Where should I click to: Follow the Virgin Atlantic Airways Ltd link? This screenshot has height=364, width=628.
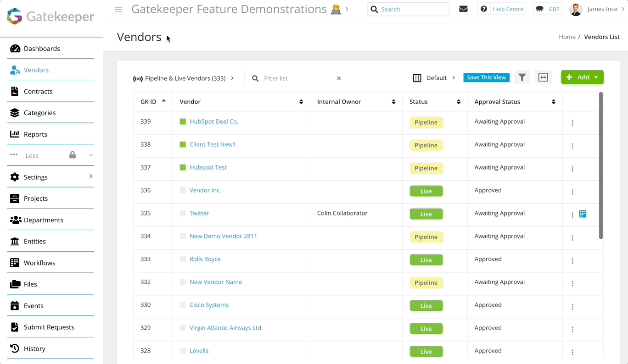225,327
